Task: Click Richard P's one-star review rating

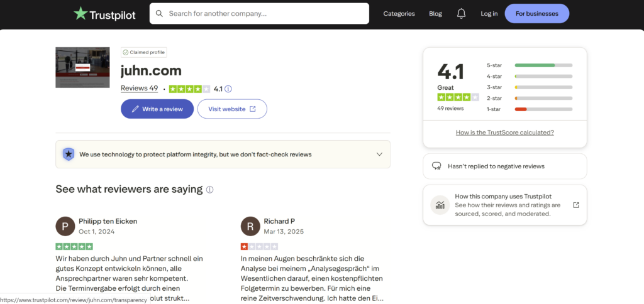Action: [x=259, y=247]
